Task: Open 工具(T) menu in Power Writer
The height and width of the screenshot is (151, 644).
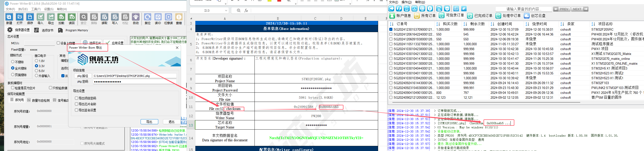Action: tap(36, 9)
